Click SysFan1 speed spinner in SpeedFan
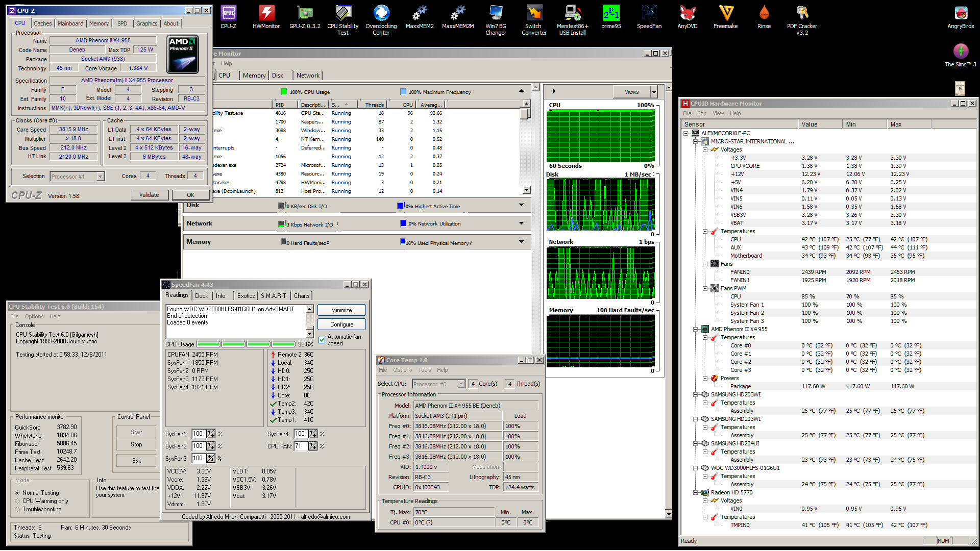 [x=211, y=434]
